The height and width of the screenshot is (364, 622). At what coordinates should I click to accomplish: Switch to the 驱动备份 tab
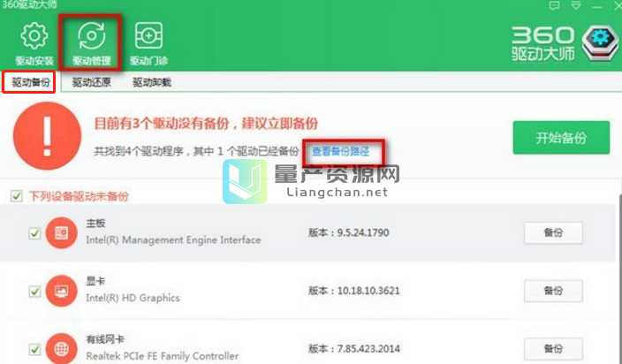point(31,82)
